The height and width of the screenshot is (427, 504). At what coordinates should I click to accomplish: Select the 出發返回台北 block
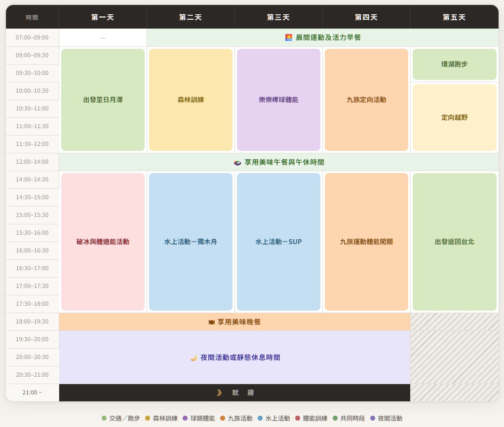[454, 242]
